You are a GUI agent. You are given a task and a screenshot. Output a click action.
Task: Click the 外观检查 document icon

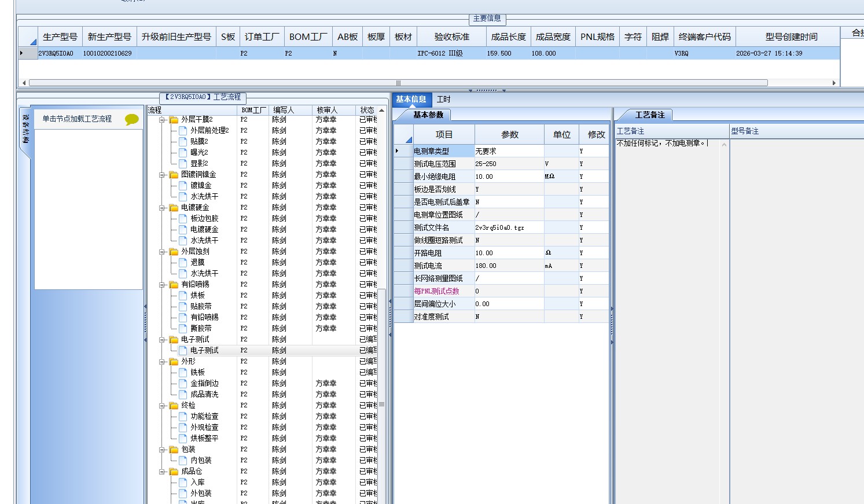point(183,428)
